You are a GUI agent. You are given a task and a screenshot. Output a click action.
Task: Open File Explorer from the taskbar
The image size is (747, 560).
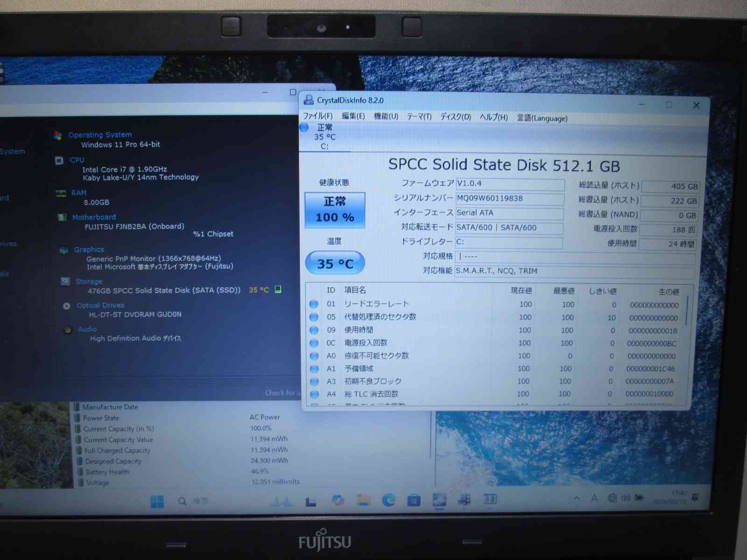(363, 500)
